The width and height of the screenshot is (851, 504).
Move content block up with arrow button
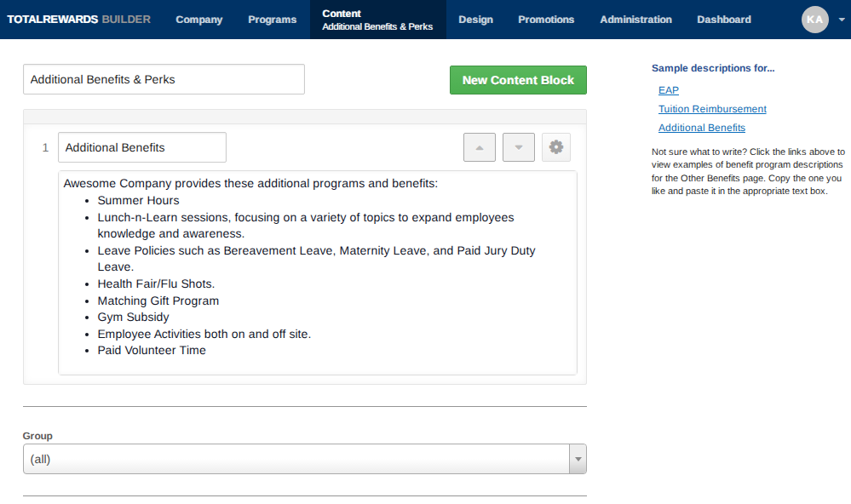click(479, 147)
